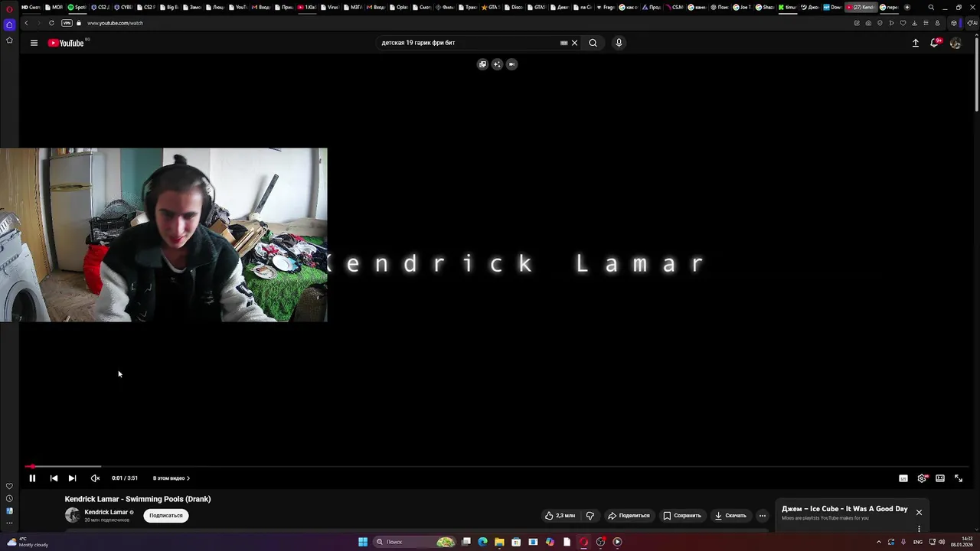Switch to the 'Joe T' browser tab
This screenshot has width=980, height=551.
coord(742,7)
